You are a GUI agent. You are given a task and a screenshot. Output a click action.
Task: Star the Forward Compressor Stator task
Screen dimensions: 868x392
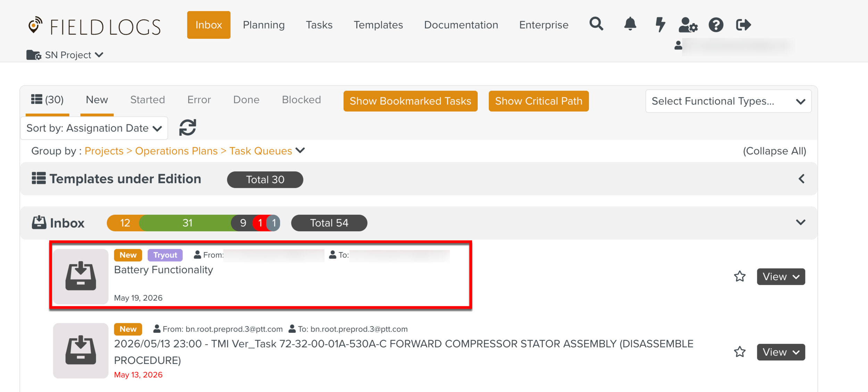[x=740, y=352]
